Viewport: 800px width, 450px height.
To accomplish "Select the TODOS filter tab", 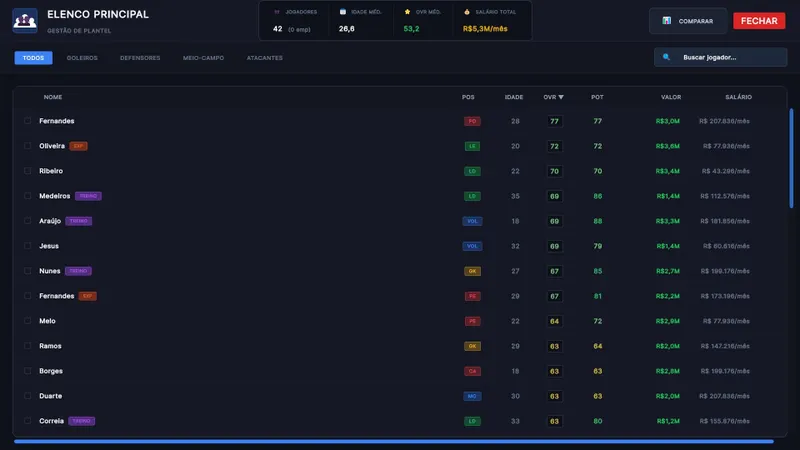I will coord(33,58).
